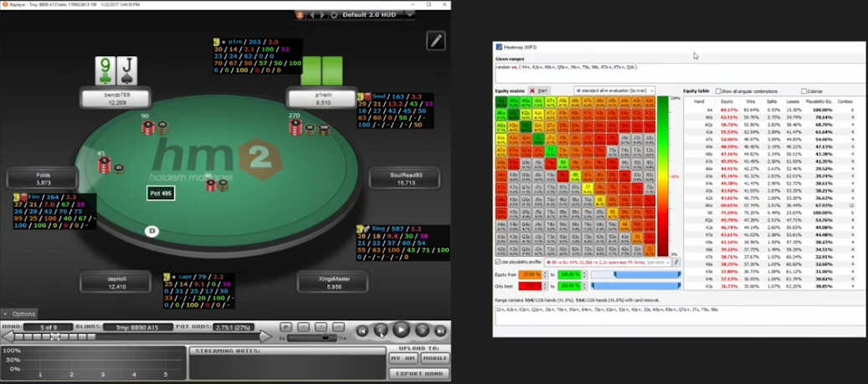Click the SoulRead93 player name plate
This screenshot has width=868, height=384.
pyautogui.click(x=405, y=179)
